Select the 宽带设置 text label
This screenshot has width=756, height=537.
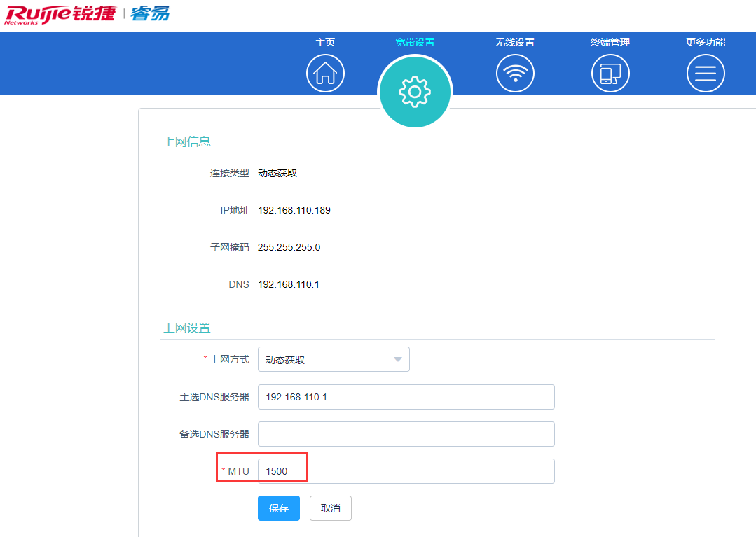click(x=415, y=42)
